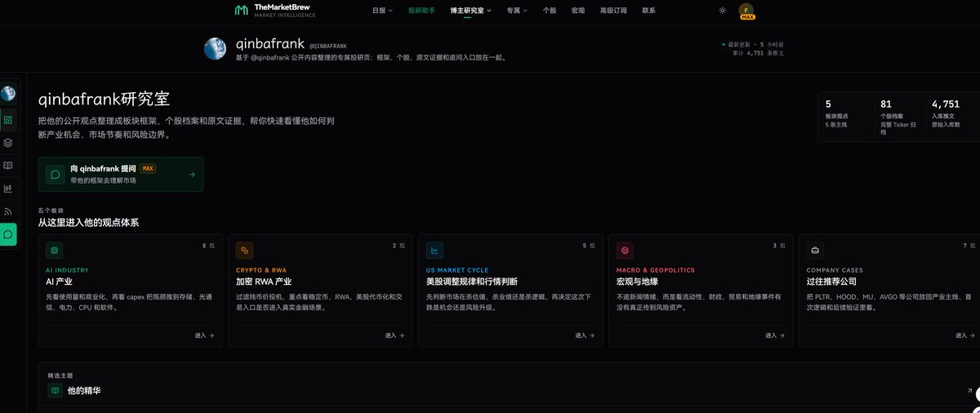
Task: Expand the 博主研究室 dropdown menu
Action: (470, 11)
